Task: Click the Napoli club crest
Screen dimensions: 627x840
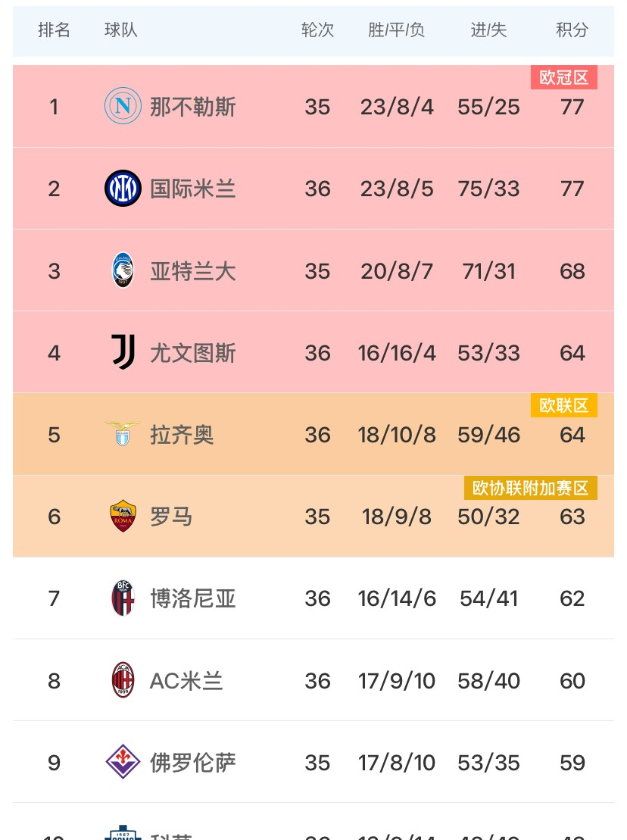Action: [123, 106]
